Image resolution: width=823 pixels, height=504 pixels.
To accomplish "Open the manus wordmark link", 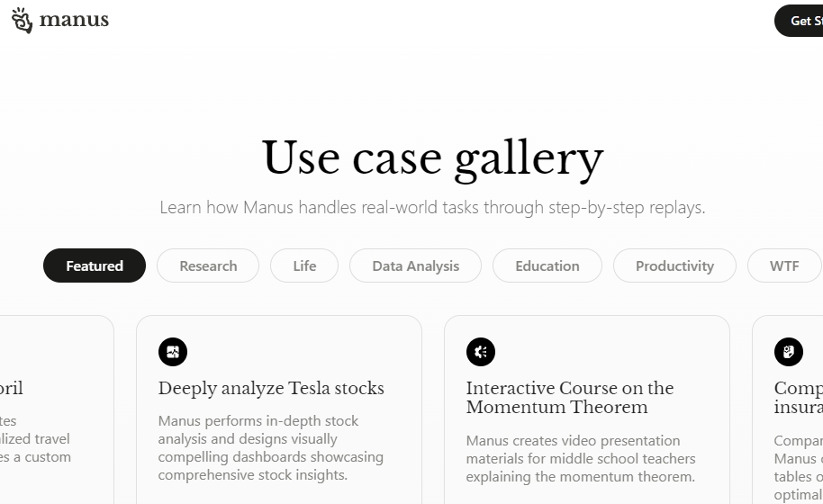I will coord(74,20).
